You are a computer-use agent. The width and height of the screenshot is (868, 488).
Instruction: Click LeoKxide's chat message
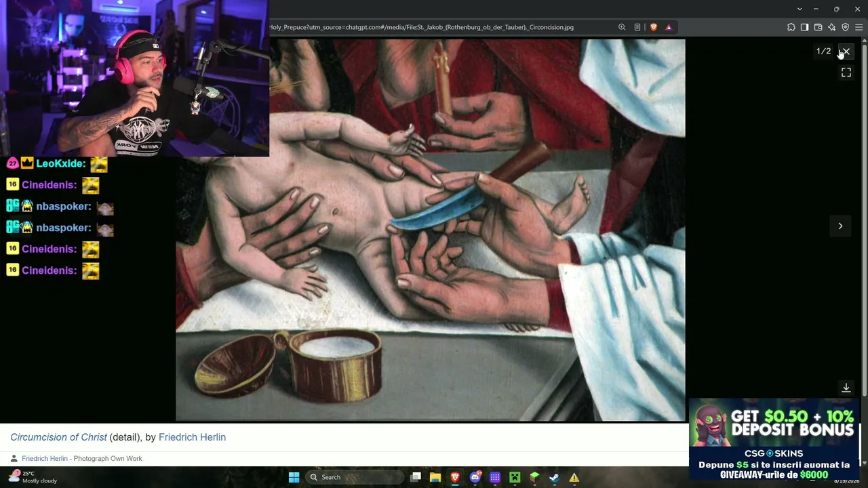(57, 163)
